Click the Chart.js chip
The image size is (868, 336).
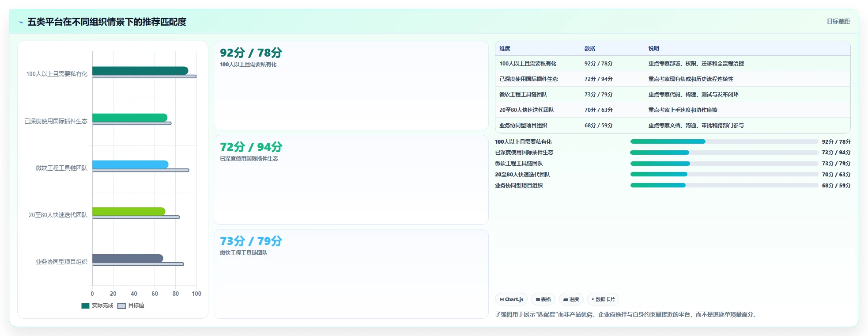pyautogui.click(x=511, y=299)
